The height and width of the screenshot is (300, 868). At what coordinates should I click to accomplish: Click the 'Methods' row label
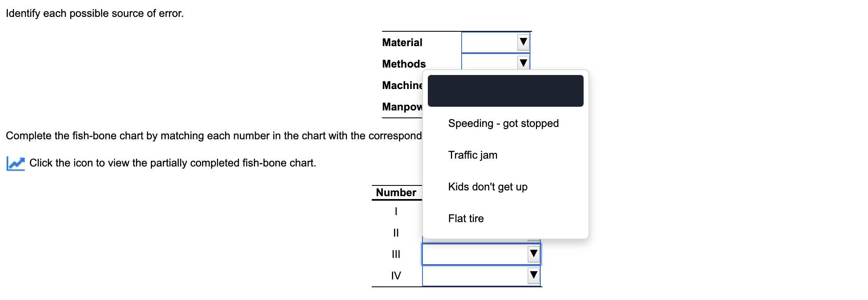[x=404, y=63]
